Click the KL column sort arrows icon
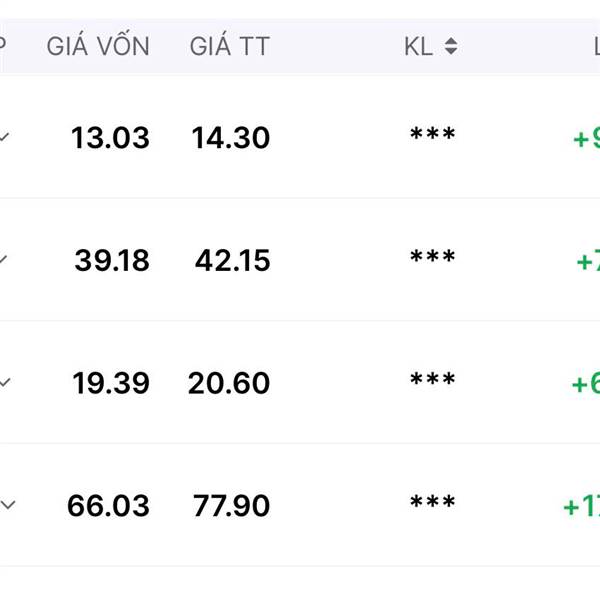This screenshot has width=600, height=600. pos(451,46)
